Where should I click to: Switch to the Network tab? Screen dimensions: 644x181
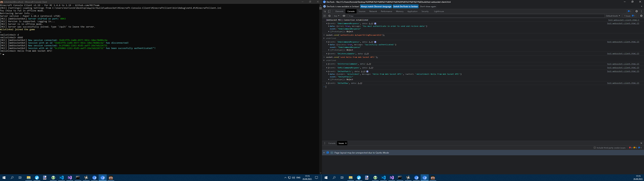373,11
